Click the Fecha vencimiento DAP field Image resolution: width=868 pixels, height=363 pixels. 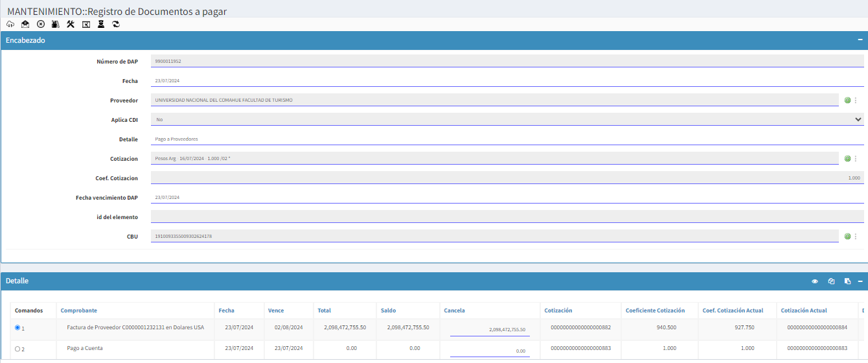(x=507, y=197)
